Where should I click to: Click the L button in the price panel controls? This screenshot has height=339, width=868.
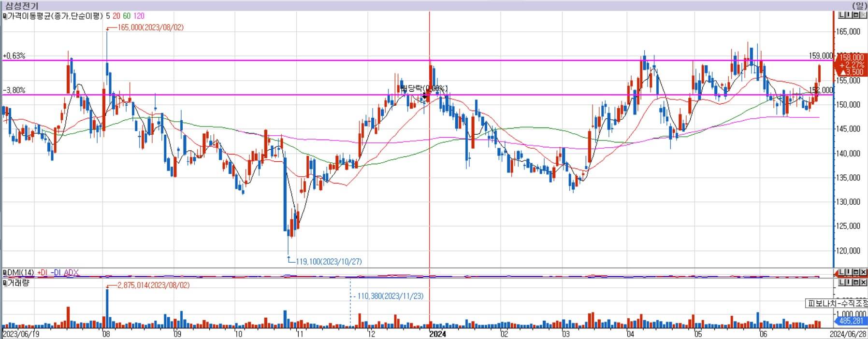pyautogui.click(x=841, y=15)
